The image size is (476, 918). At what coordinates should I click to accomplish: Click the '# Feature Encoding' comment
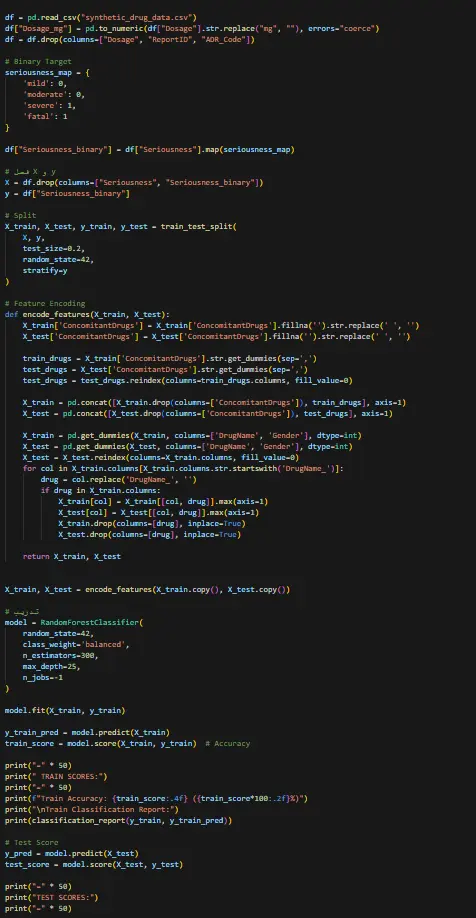[45, 303]
